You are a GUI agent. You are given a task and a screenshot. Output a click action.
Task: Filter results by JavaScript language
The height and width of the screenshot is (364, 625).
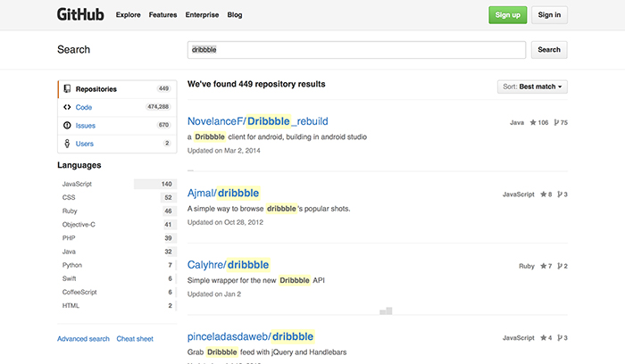(117, 184)
